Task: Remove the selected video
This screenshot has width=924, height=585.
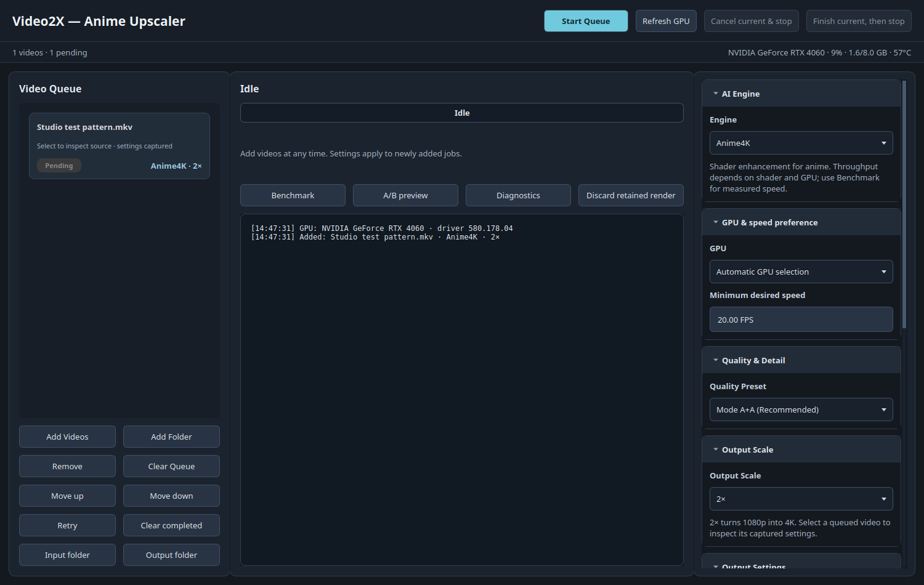Action: (67, 466)
